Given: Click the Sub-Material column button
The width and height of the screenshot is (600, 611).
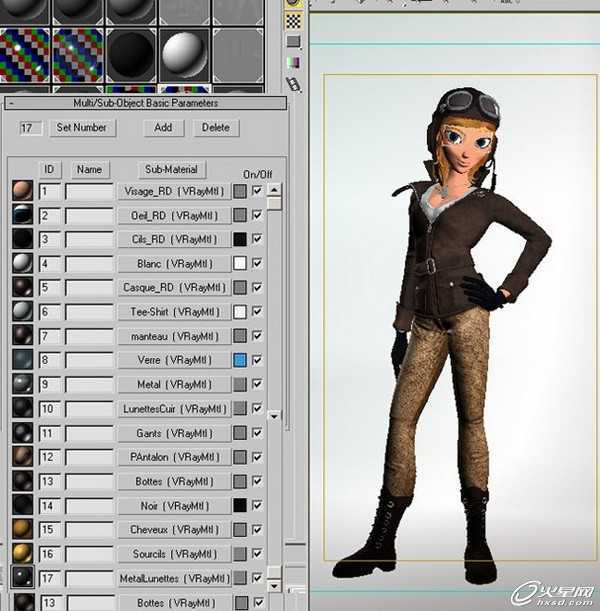Looking at the screenshot, I should click(172, 170).
